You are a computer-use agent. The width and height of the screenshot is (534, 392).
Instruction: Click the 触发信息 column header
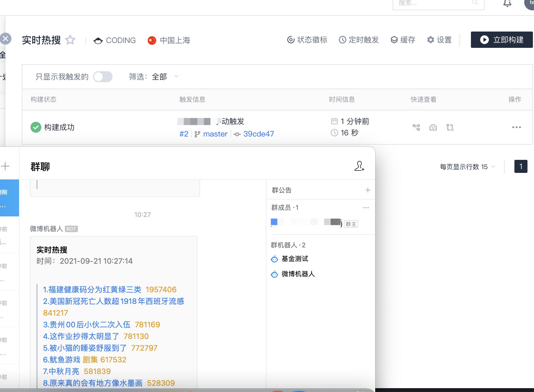click(x=193, y=99)
